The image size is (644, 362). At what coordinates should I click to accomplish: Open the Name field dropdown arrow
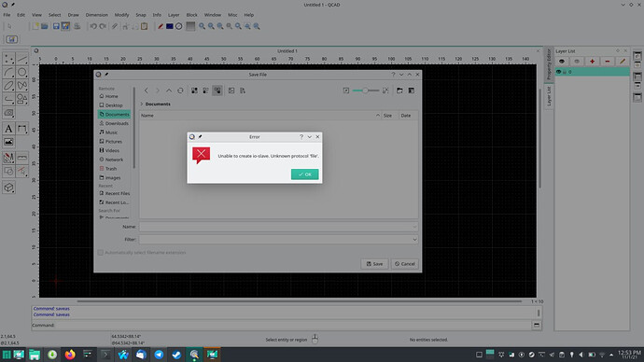click(414, 227)
